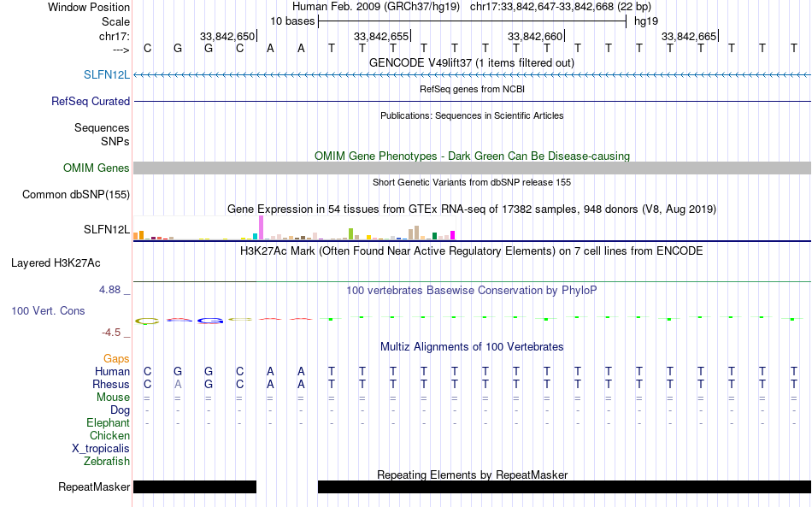
Task: Click the 100 Vert. Cons label
Action: pos(48,310)
